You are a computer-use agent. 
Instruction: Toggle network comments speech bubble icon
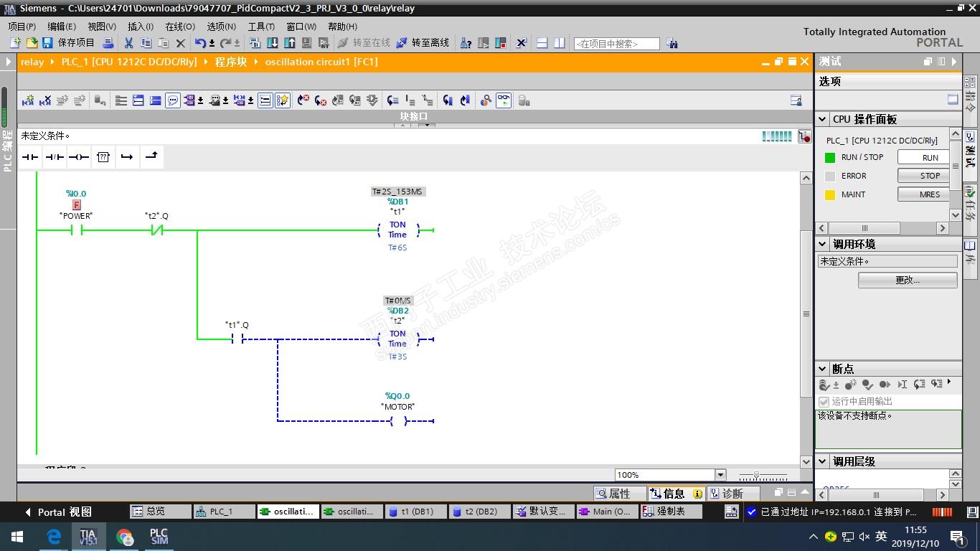[173, 100]
